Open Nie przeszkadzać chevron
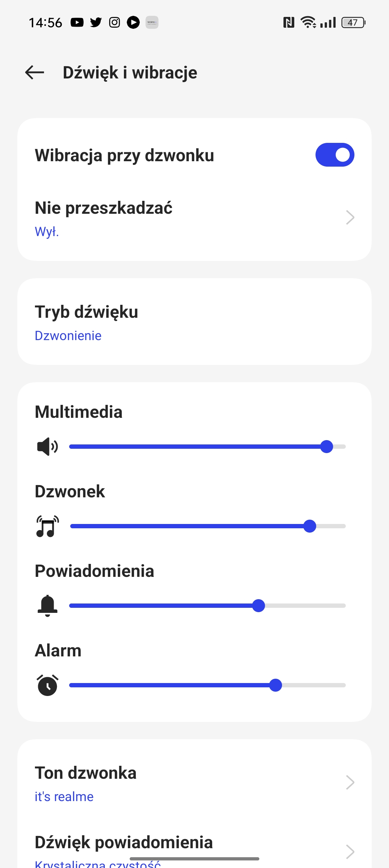 click(350, 217)
